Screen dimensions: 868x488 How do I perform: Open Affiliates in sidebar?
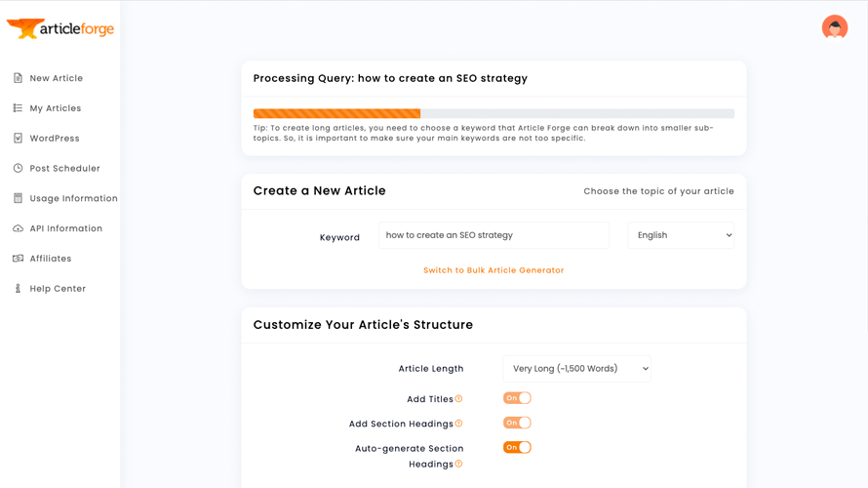click(x=51, y=258)
